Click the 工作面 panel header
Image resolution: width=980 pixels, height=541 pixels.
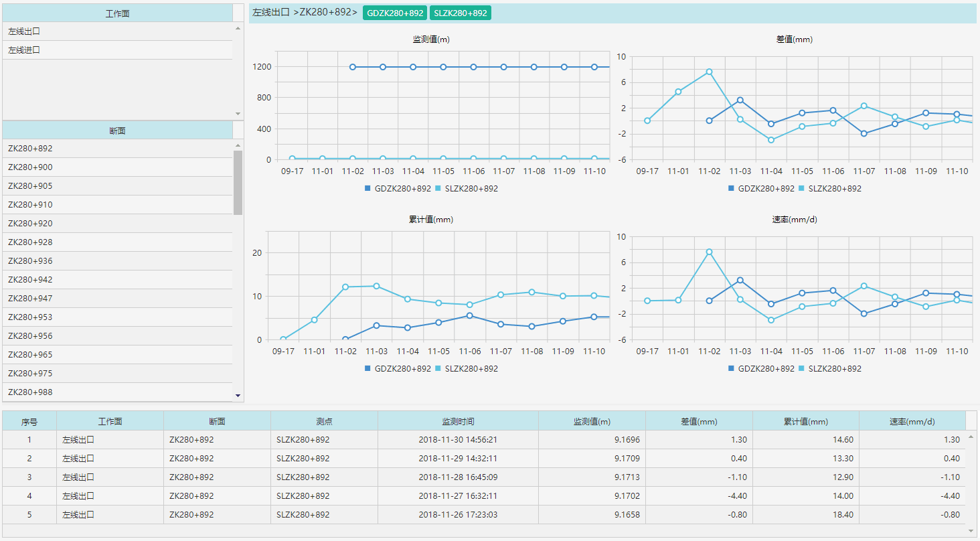(x=117, y=13)
